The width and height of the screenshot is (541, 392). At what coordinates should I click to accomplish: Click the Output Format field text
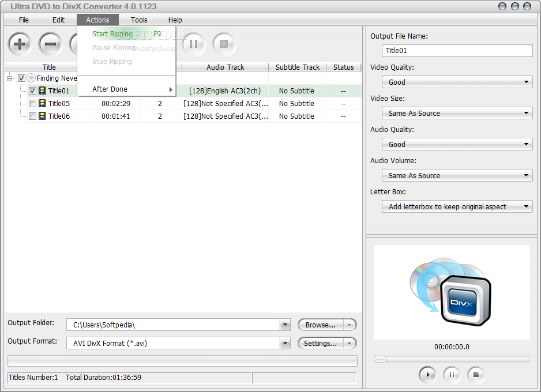coord(110,344)
